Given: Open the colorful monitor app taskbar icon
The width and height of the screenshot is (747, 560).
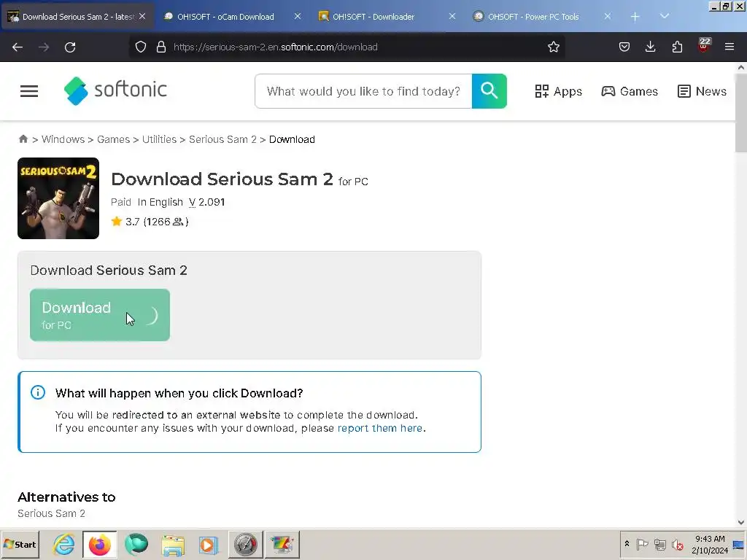Looking at the screenshot, I should point(282,544).
